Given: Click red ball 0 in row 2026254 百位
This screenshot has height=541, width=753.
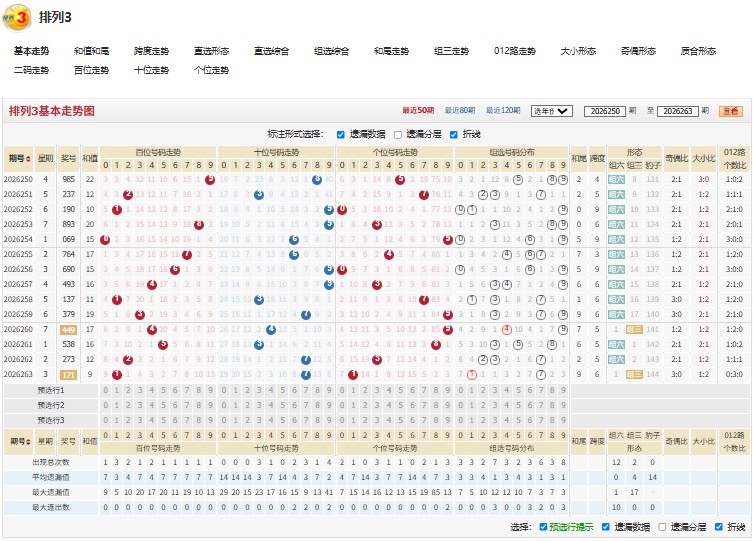Looking at the screenshot, I should 105,240.
